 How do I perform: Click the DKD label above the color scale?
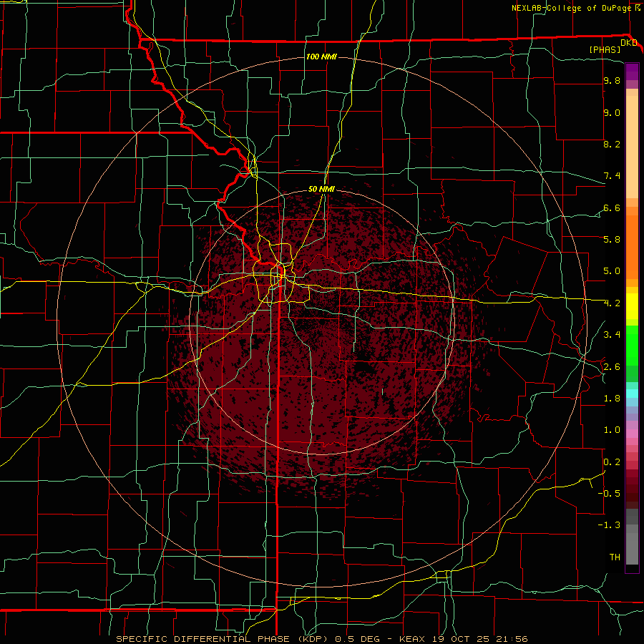pyautogui.click(x=628, y=43)
